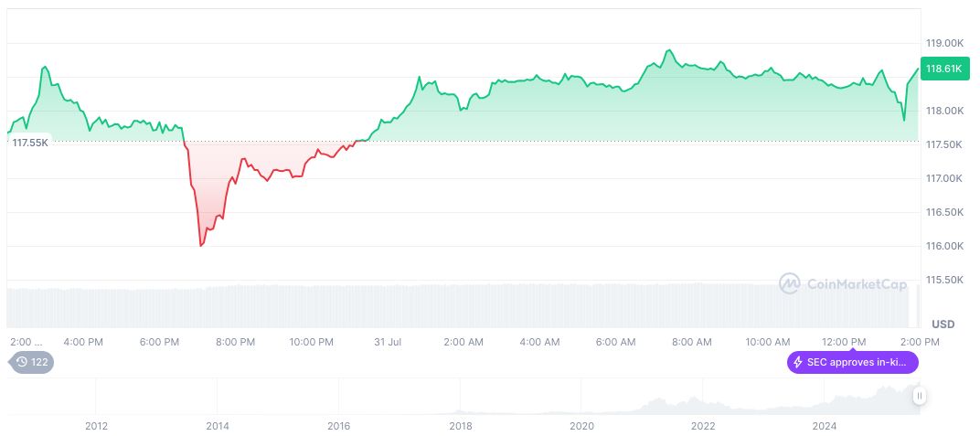The width and height of the screenshot is (980, 436).
Task: Select 2024 on the navigator timeline
Action: point(825,426)
